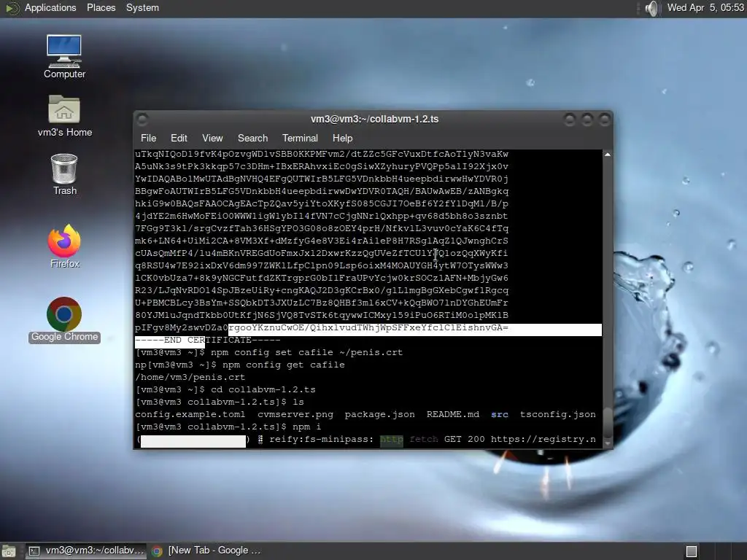Open the terminal Help menu
This screenshot has width=747, height=560.
pos(342,138)
